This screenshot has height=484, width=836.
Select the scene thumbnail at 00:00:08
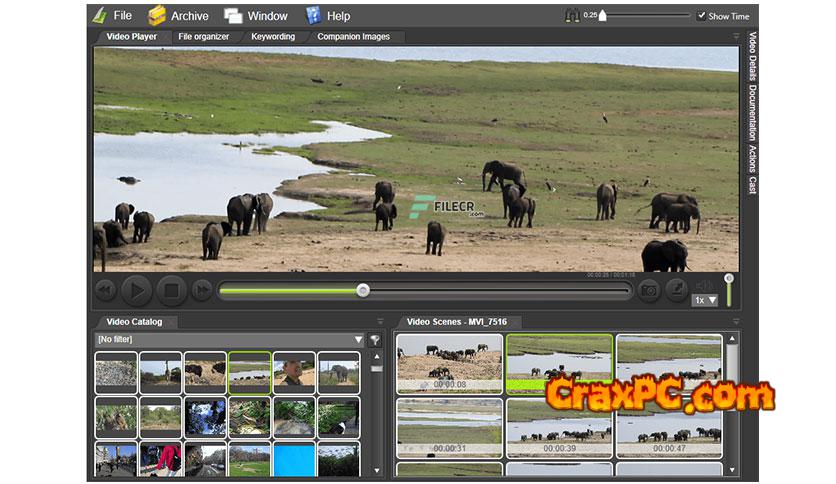(449, 363)
